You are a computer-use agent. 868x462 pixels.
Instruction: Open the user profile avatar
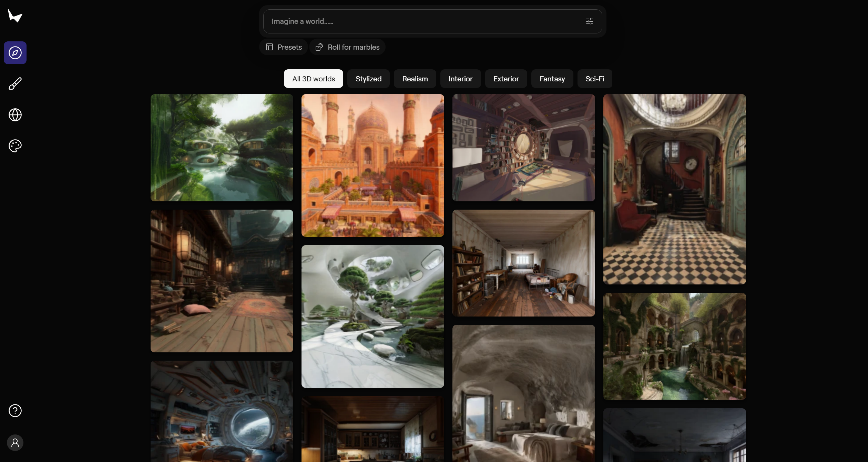pyautogui.click(x=15, y=443)
